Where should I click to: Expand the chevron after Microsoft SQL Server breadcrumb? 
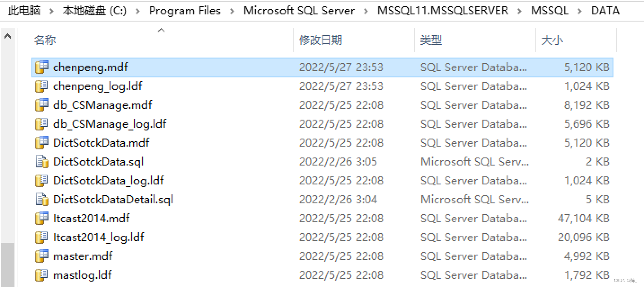tap(366, 11)
